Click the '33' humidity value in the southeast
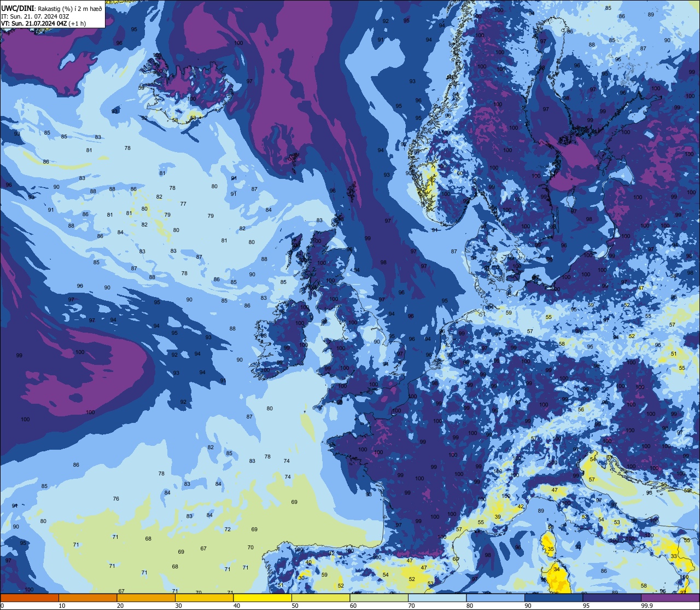700x610 pixels. 674,556
